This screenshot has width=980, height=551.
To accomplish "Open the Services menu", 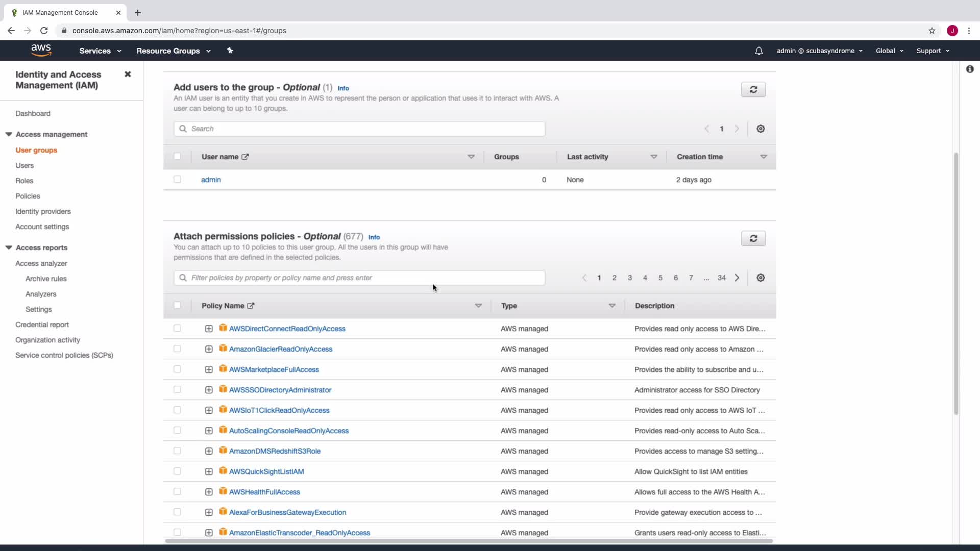I will pyautogui.click(x=100, y=51).
